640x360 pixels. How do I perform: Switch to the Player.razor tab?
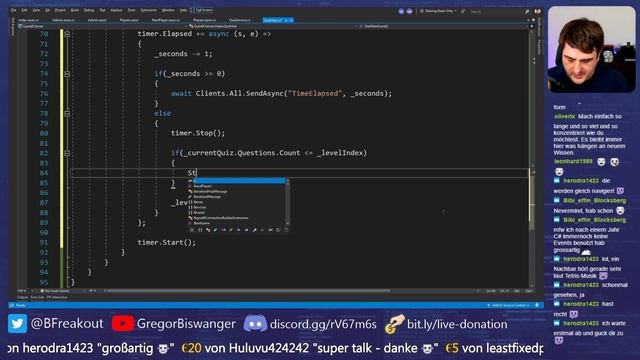click(129, 20)
